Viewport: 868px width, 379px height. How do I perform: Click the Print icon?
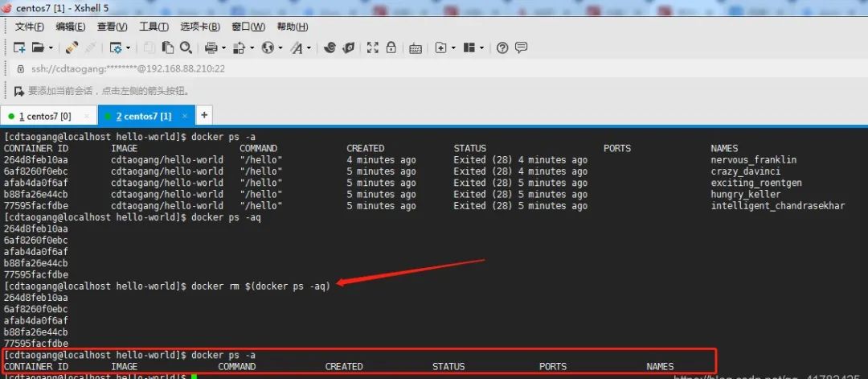(x=211, y=47)
